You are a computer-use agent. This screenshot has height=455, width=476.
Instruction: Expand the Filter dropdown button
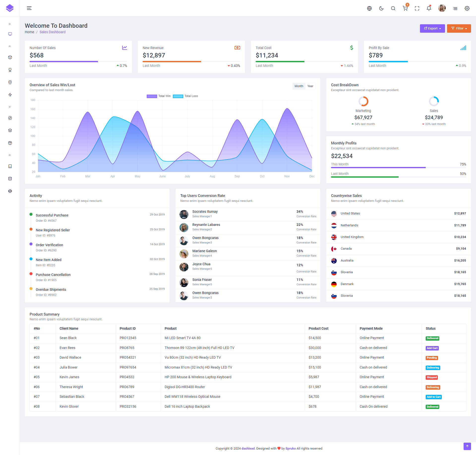coord(459,28)
